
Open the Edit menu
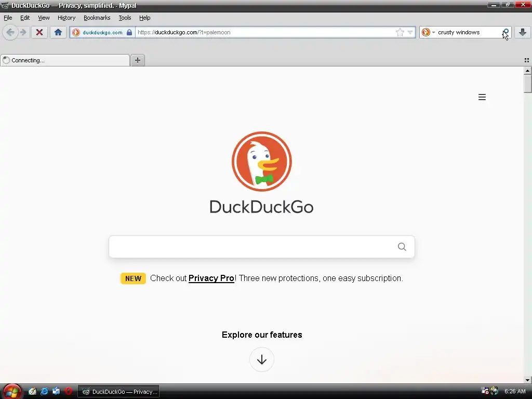[25, 18]
